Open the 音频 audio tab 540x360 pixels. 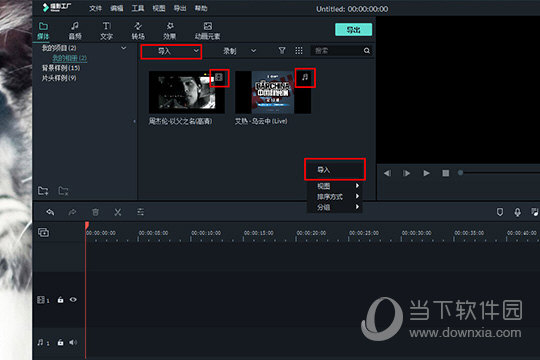click(x=75, y=31)
